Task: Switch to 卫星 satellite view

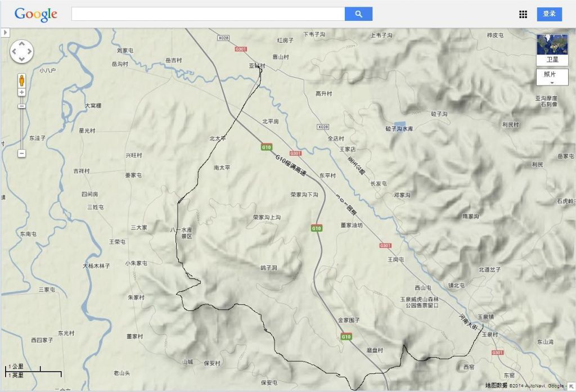Action: 552,49
